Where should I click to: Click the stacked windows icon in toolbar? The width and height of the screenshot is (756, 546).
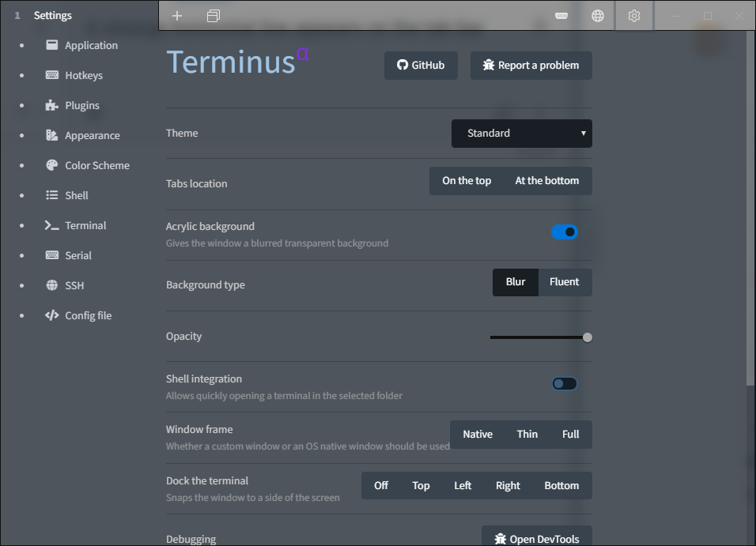coord(213,16)
